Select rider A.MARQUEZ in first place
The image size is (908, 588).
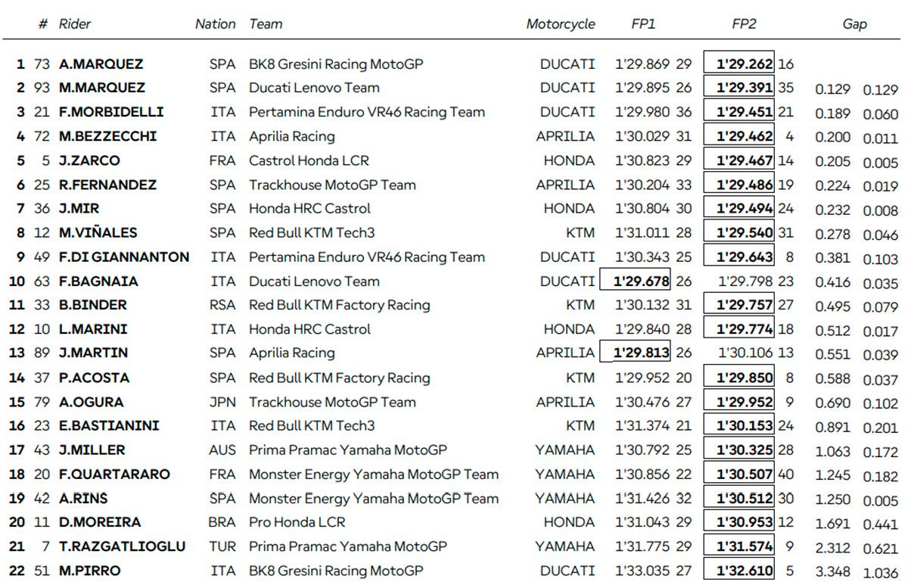click(101, 64)
